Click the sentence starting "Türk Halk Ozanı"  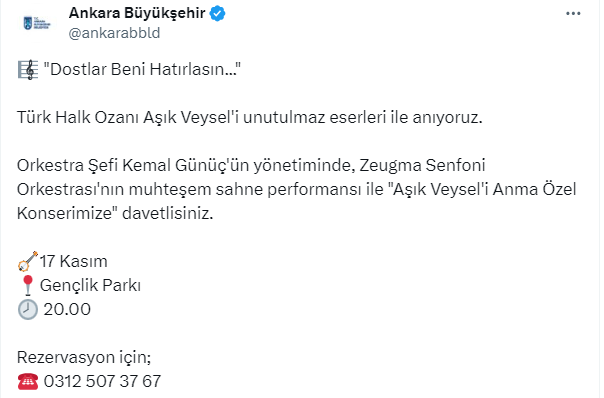pyautogui.click(x=250, y=118)
